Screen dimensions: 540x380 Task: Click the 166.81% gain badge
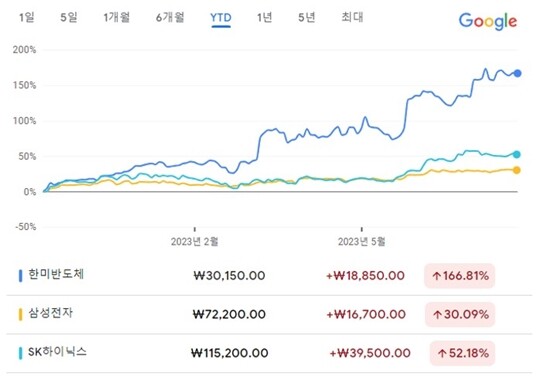point(459,276)
